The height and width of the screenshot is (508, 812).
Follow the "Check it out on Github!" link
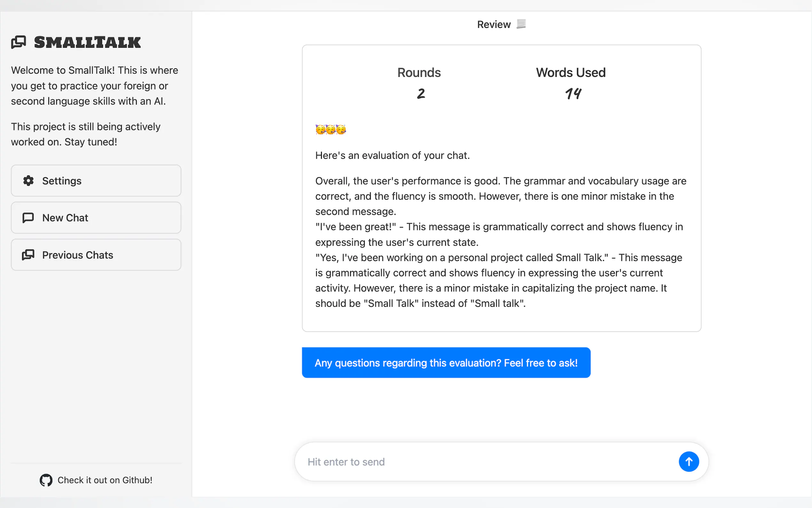tap(105, 480)
